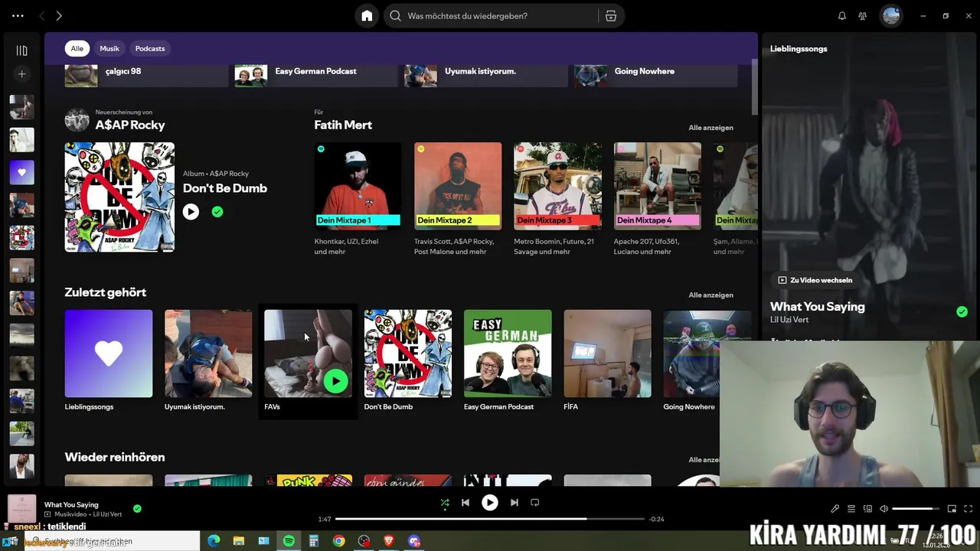
Task: Skip to previous track
Action: [x=465, y=503]
